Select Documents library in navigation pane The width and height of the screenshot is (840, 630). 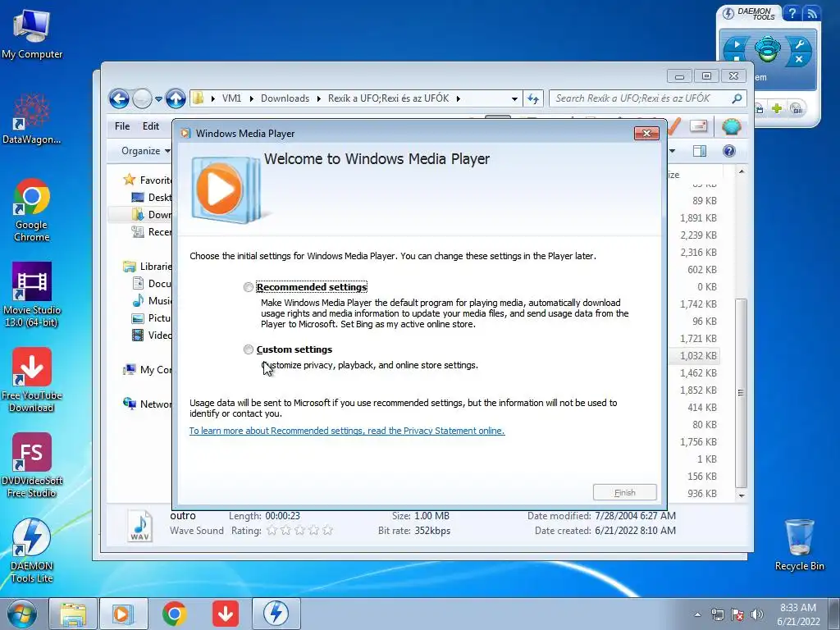(x=152, y=283)
